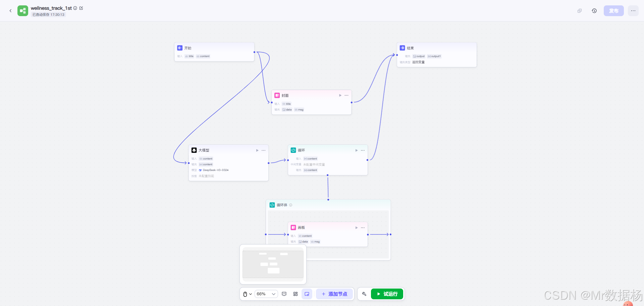The height and width of the screenshot is (306, 644).
Task: Open the debug wrench tool icon
Action: [x=364, y=294]
